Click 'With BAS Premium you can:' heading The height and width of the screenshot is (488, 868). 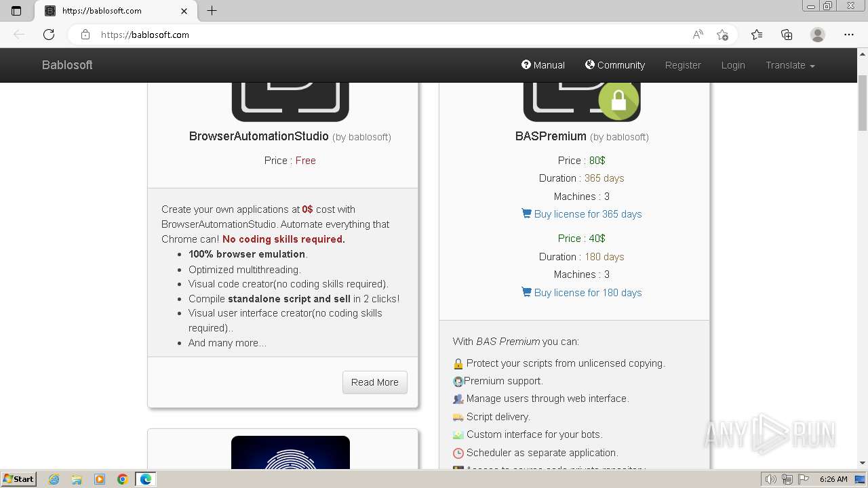pyautogui.click(x=515, y=342)
